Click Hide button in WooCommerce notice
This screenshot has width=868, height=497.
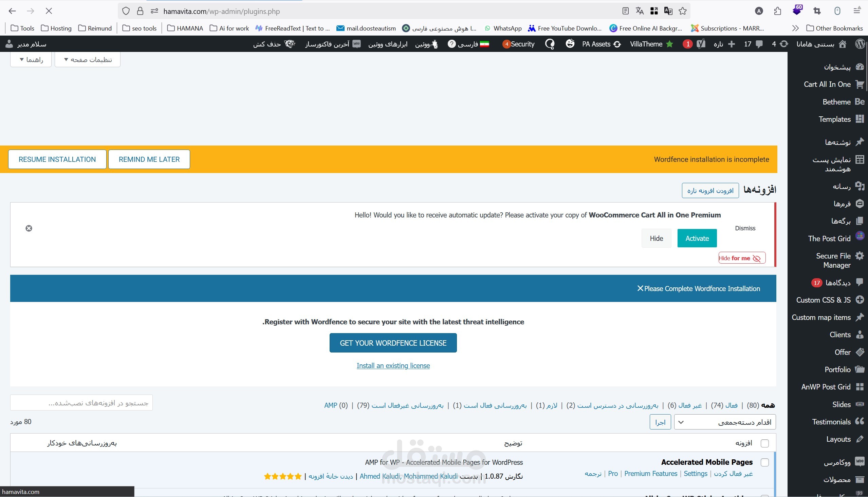point(656,238)
